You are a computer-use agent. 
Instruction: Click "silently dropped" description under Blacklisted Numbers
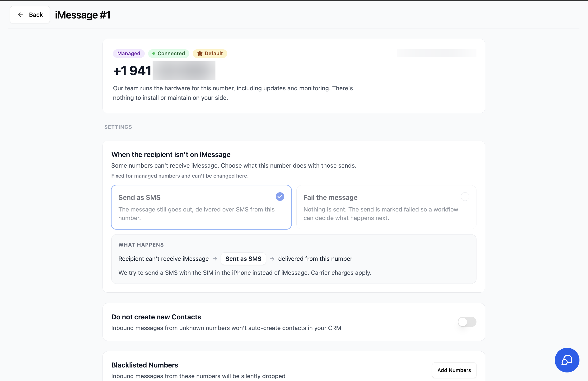198,376
